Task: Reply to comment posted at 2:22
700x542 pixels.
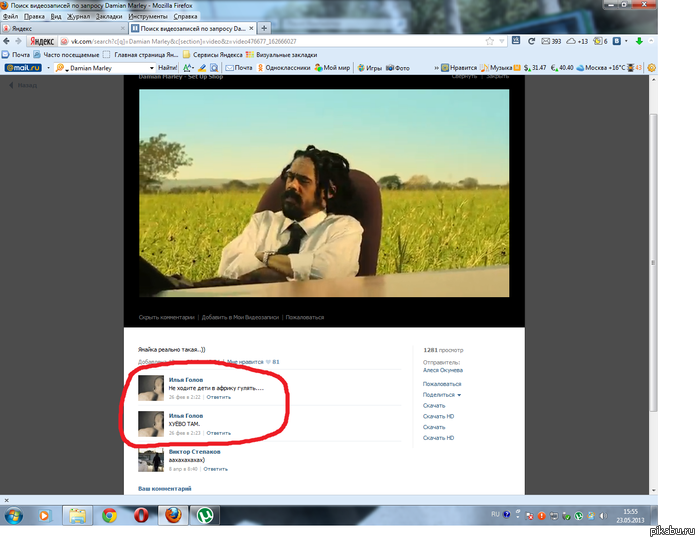Action: tap(219, 397)
